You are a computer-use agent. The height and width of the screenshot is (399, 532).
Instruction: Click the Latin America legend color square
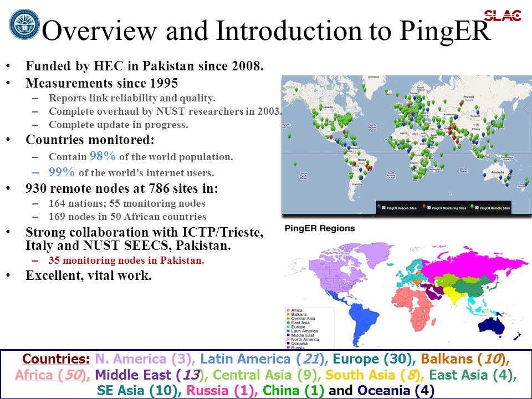pos(288,331)
